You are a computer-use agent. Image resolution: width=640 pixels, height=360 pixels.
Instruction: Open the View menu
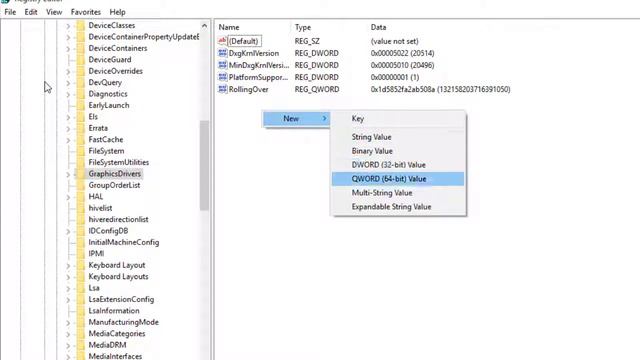coord(54,12)
